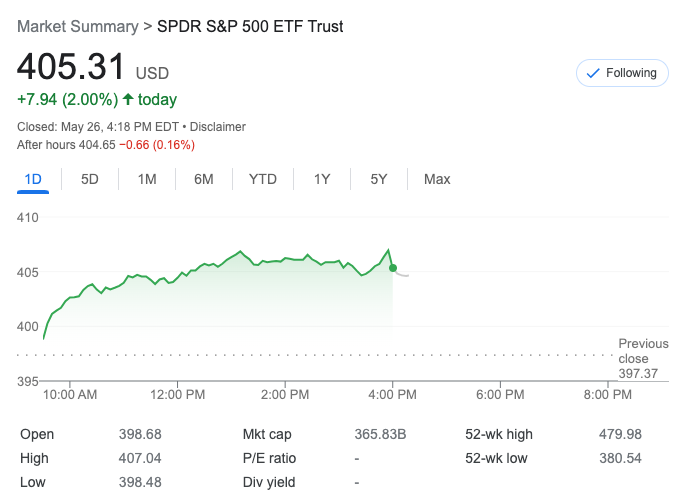Select the Mkt cap statistic label
This screenshot has height=499, width=682.
pos(268,434)
